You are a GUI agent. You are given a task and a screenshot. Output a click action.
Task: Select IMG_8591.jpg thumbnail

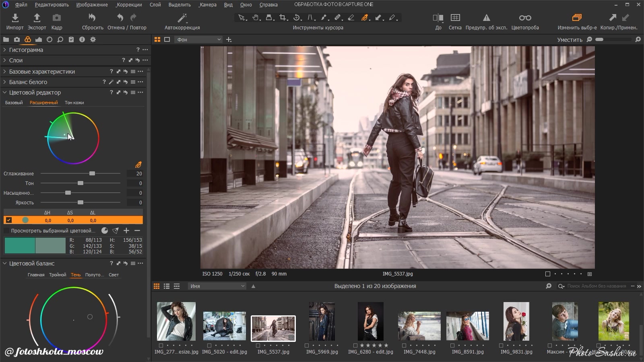[x=468, y=326]
